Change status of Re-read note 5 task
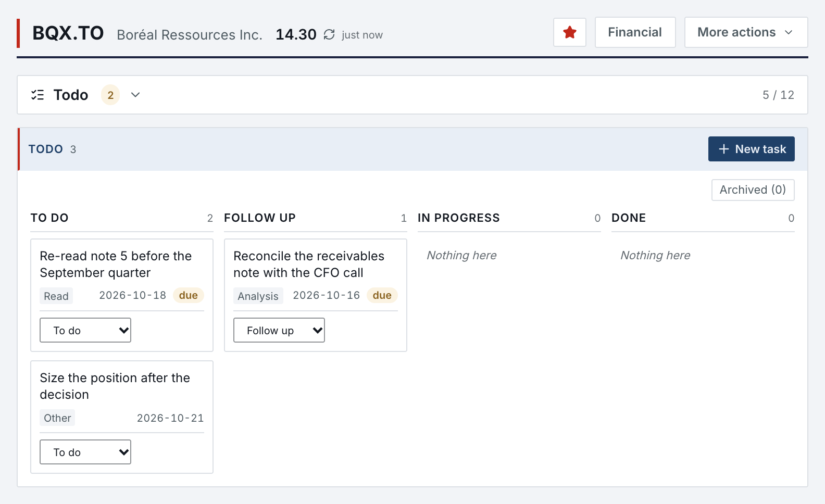825x504 pixels. click(85, 330)
